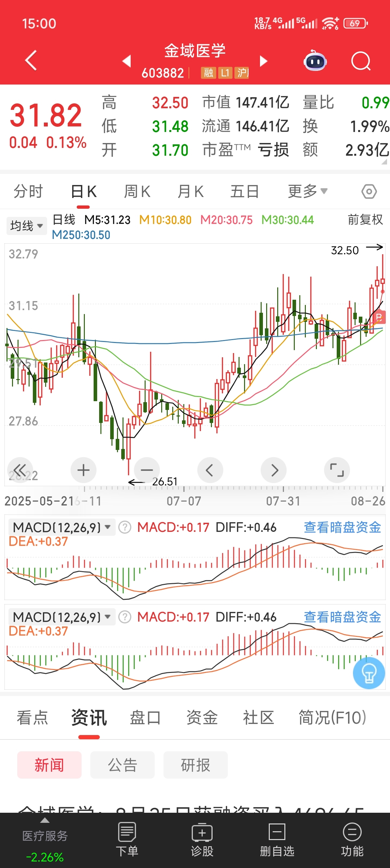Switch to 资金 tab
The width and height of the screenshot is (390, 868).
[202, 717]
